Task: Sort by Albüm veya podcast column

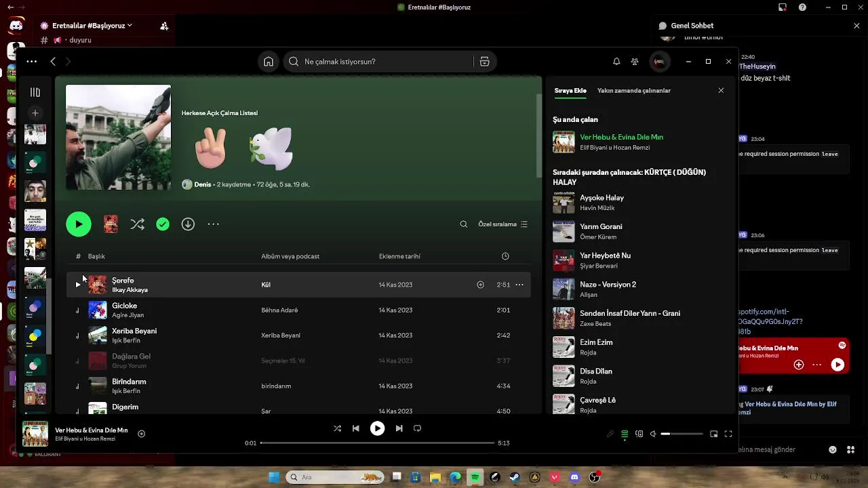Action: [x=290, y=256]
